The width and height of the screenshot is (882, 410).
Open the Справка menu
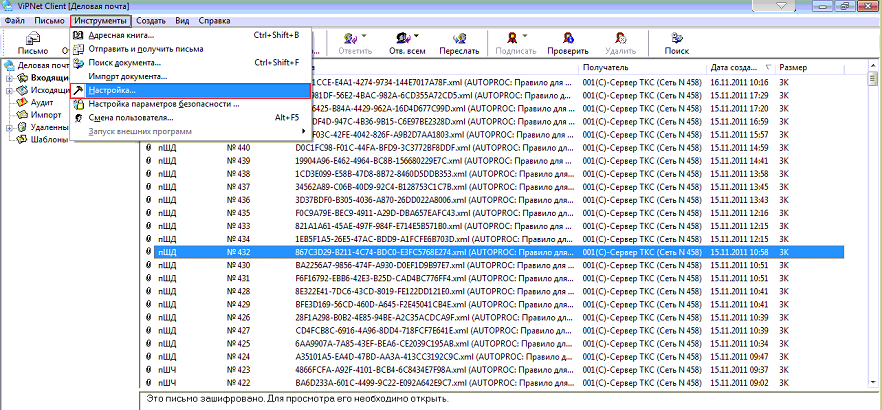tap(214, 21)
